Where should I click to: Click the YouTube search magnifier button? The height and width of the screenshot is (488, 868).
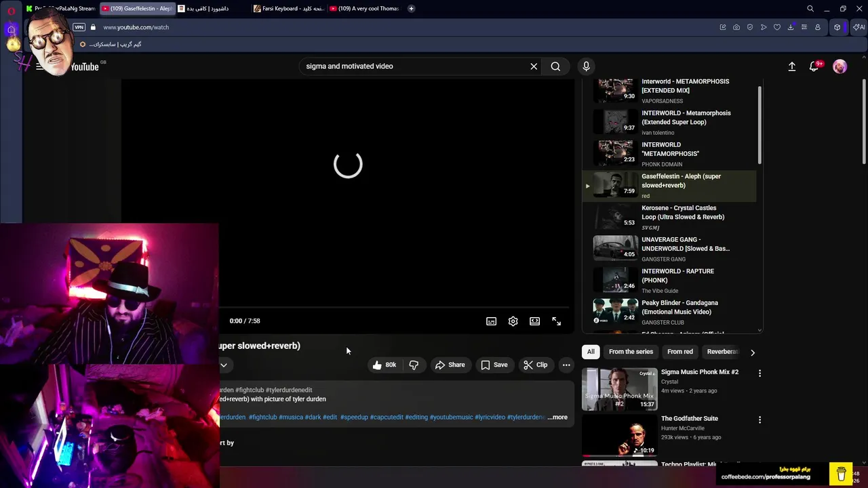click(x=555, y=66)
